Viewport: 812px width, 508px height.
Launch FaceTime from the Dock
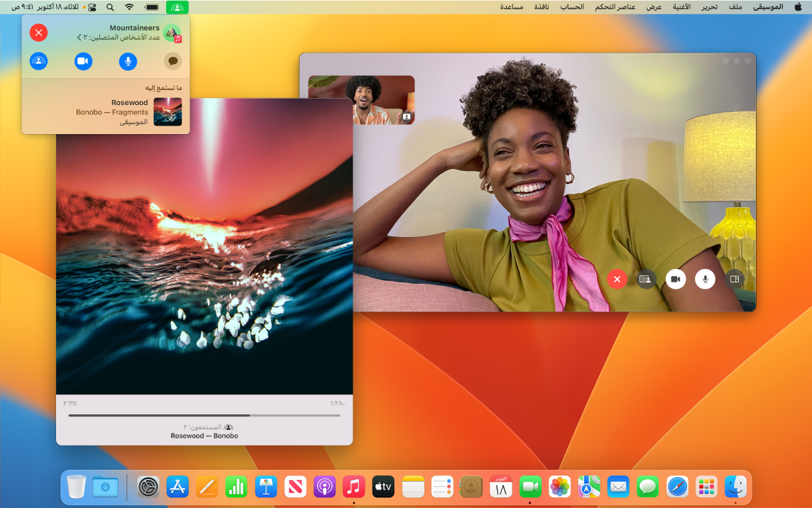pos(530,487)
